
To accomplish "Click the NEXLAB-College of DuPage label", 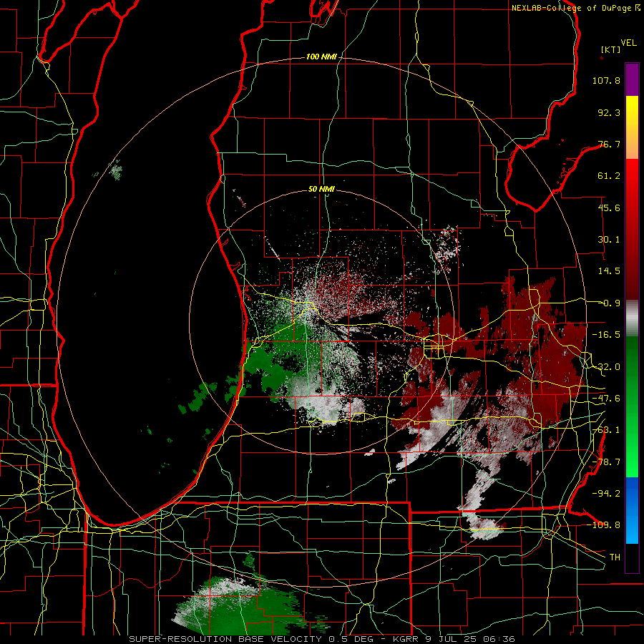I will coord(575,8).
